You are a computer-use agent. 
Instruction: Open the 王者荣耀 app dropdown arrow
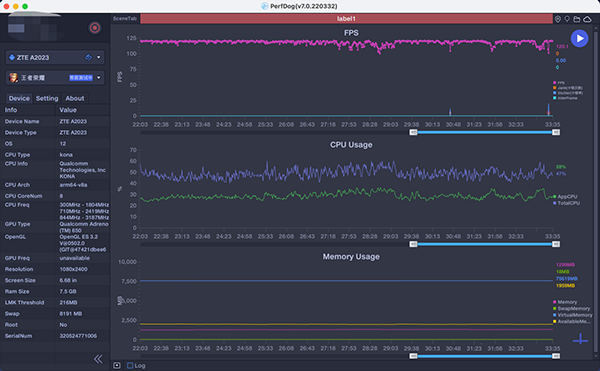pos(99,78)
